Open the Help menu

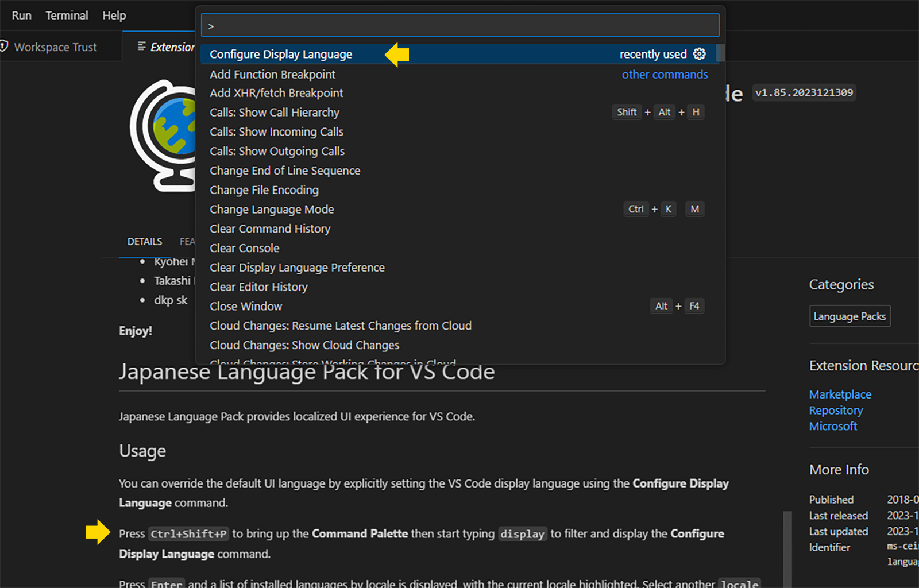114,16
